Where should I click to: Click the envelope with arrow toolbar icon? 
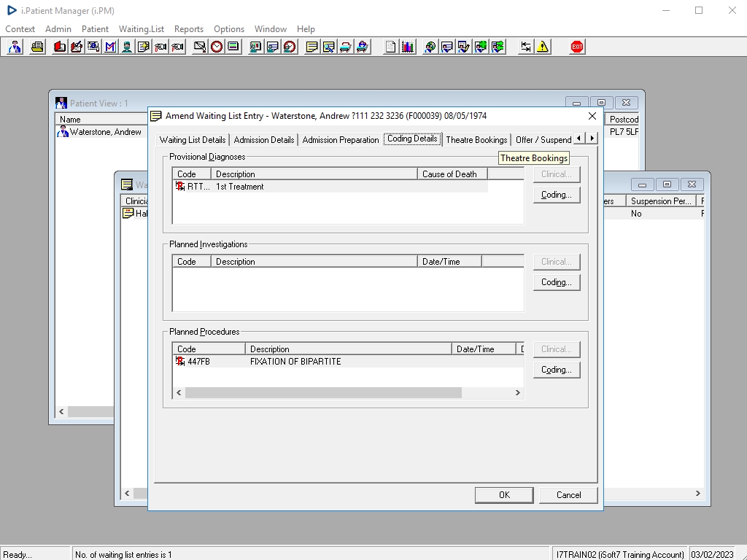200,47
